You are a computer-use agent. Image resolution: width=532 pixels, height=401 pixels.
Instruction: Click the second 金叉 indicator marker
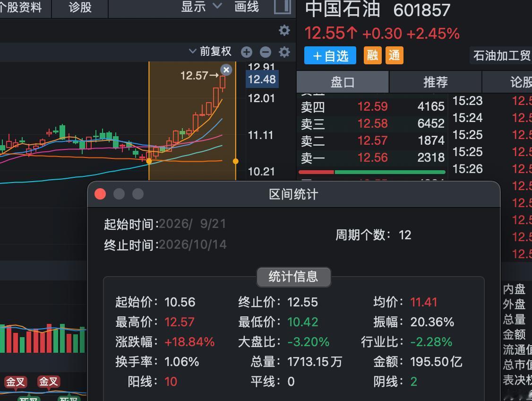coord(49,382)
